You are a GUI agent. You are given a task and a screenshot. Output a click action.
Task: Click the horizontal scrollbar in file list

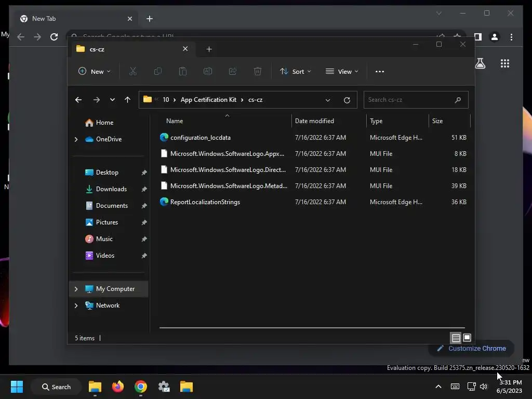pyautogui.click(x=312, y=328)
